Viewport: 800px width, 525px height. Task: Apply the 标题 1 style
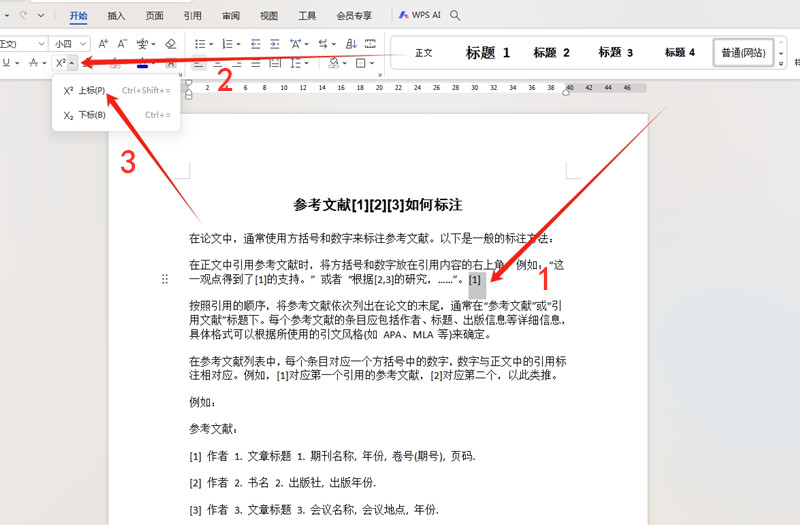click(487, 53)
